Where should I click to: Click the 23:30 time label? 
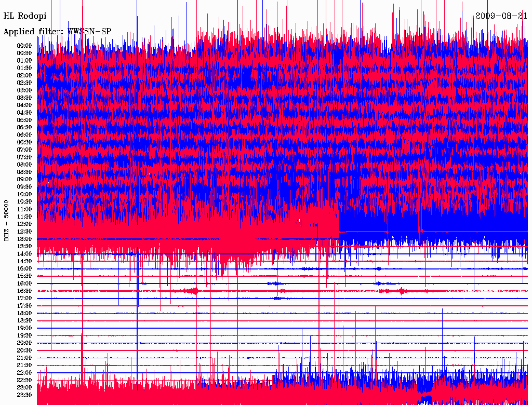(24, 395)
